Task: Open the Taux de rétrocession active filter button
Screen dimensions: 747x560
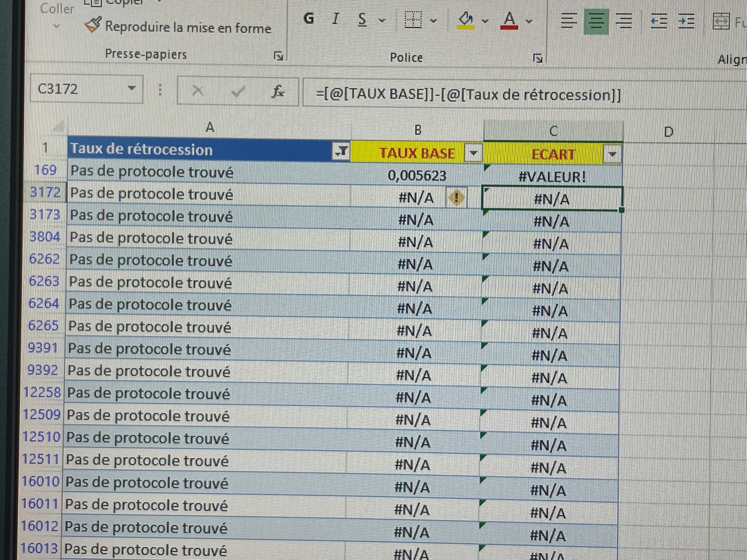Action: click(341, 151)
